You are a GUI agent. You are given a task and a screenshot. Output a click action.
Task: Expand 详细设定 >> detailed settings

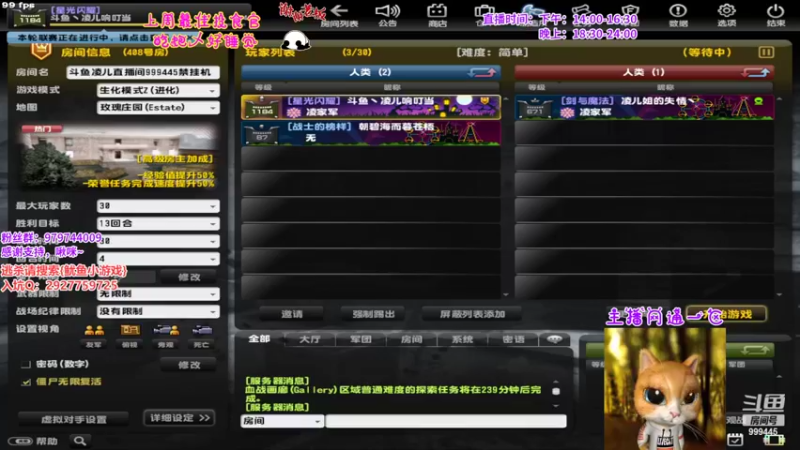[x=180, y=418]
